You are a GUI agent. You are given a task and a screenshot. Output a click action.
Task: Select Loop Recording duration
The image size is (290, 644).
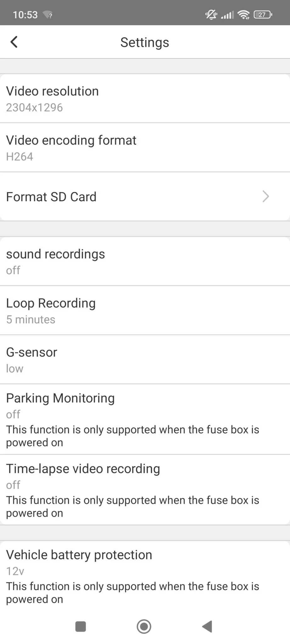[145, 310]
